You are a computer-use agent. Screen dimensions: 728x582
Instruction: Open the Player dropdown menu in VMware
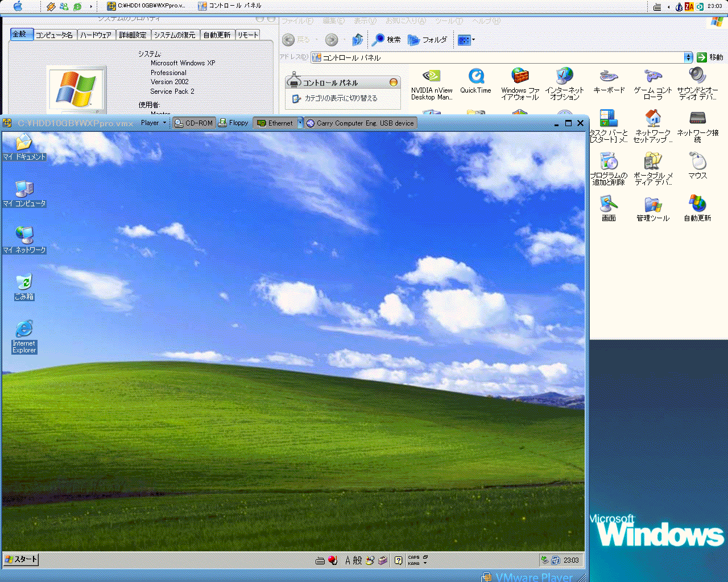154,123
